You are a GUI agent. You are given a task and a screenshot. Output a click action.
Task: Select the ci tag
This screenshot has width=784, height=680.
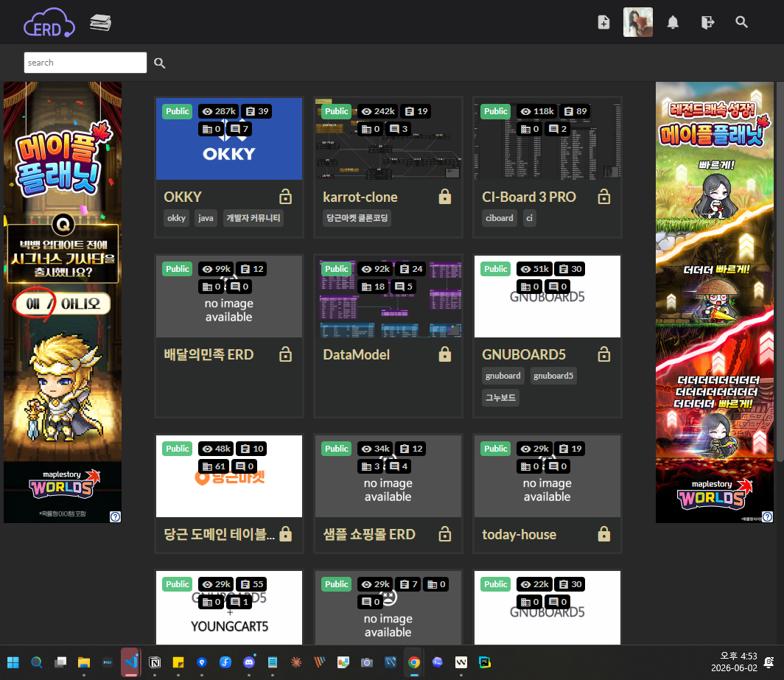530,218
